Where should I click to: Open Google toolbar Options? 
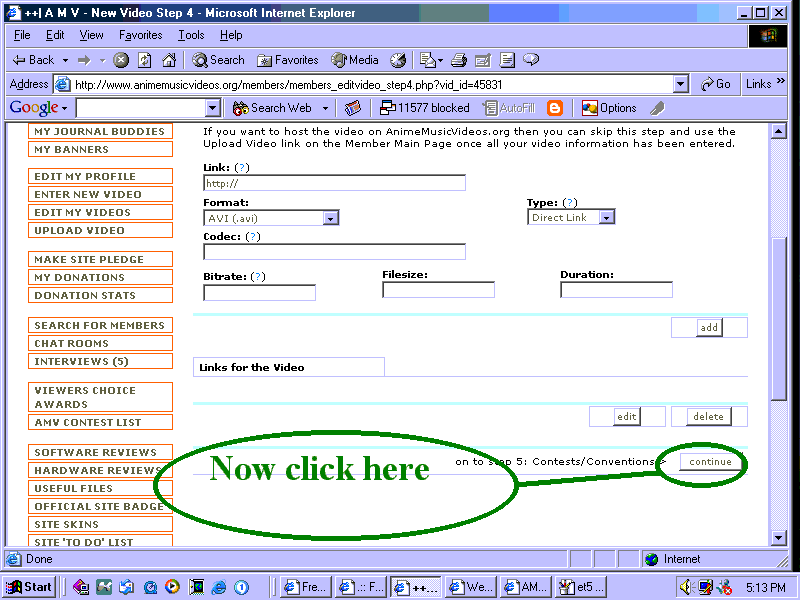coord(609,108)
